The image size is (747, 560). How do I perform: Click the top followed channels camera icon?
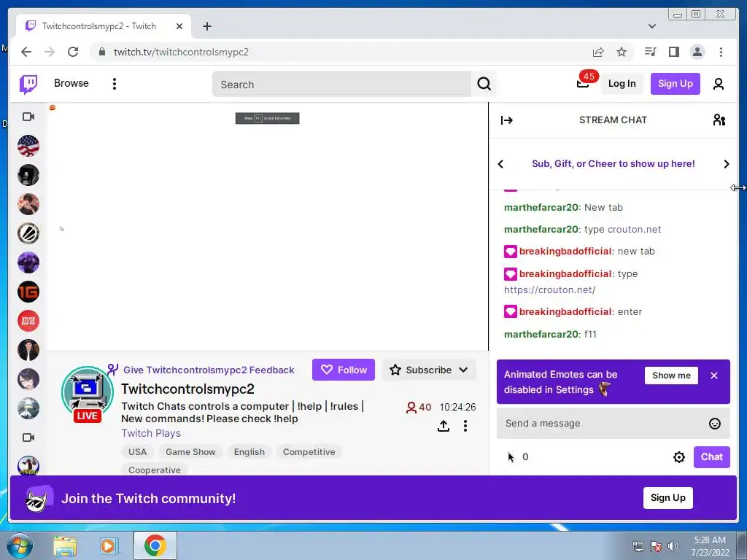pyautogui.click(x=28, y=117)
